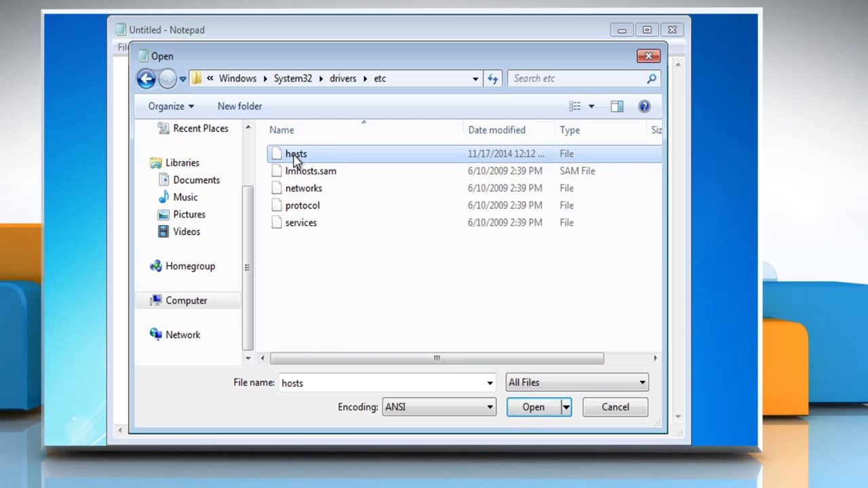Navigate to Windows in the address path
The image size is (868, 488).
237,79
